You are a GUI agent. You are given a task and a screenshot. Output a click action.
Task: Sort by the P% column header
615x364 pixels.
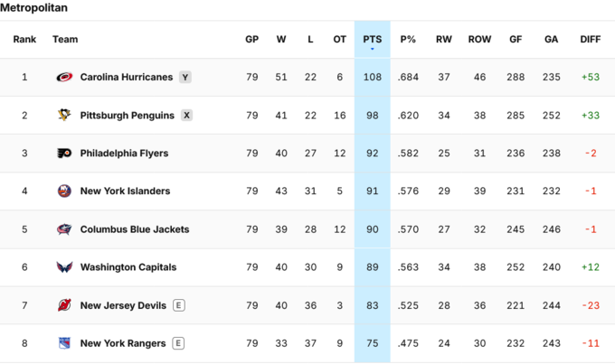408,40
